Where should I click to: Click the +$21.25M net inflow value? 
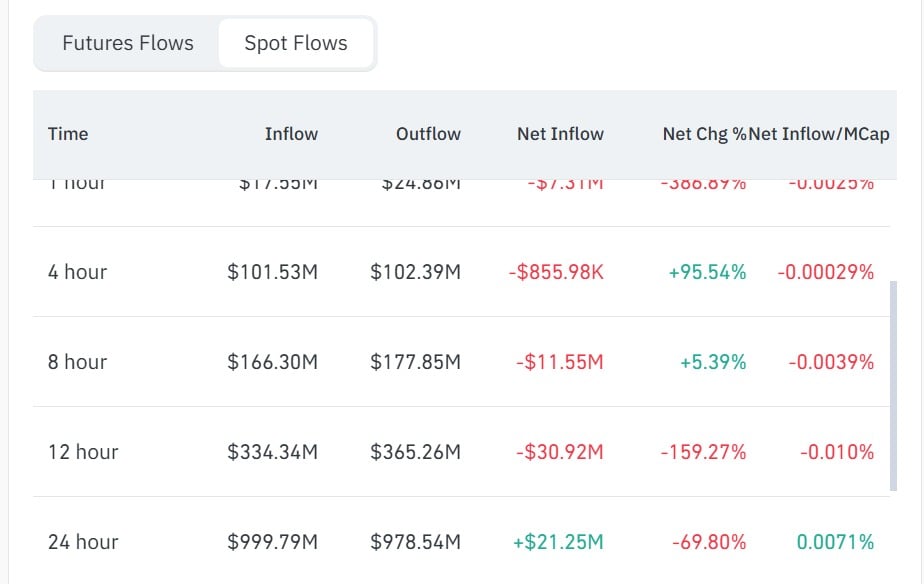[558, 542]
